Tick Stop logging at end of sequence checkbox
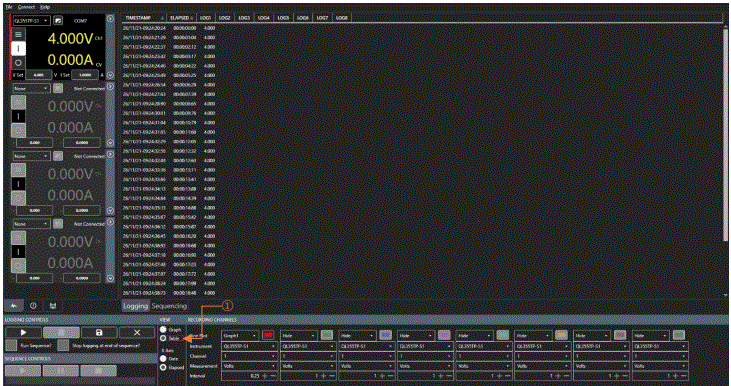 click(63, 345)
